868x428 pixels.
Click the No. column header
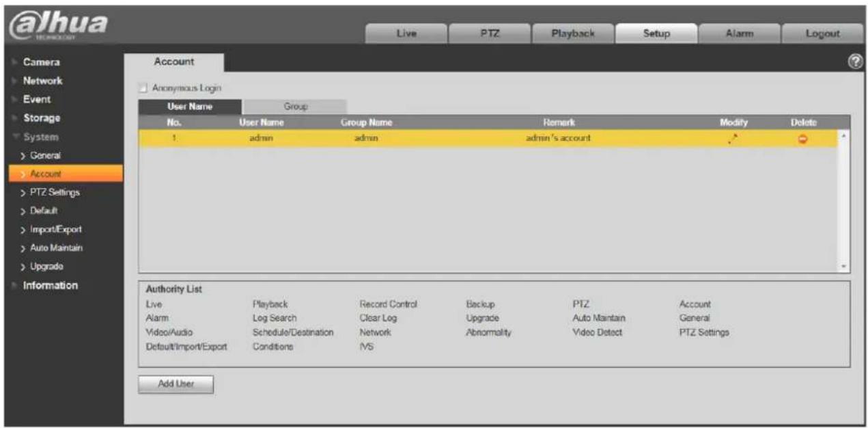[x=173, y=123]
